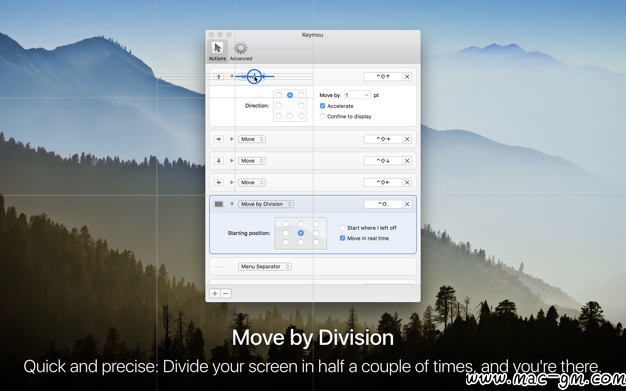The width and height of the screenshot is (626, 391).
Task: Click the right arrow Move icon
Action: coord(219,139)
